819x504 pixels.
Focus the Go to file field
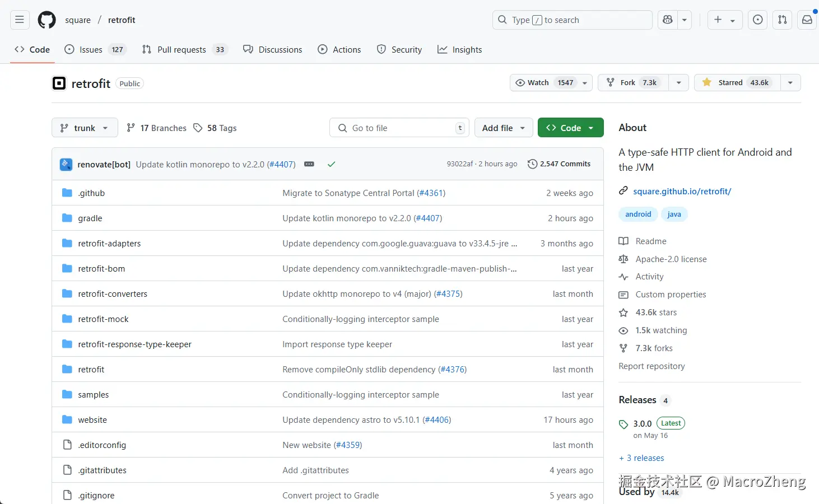coord(399,128)
